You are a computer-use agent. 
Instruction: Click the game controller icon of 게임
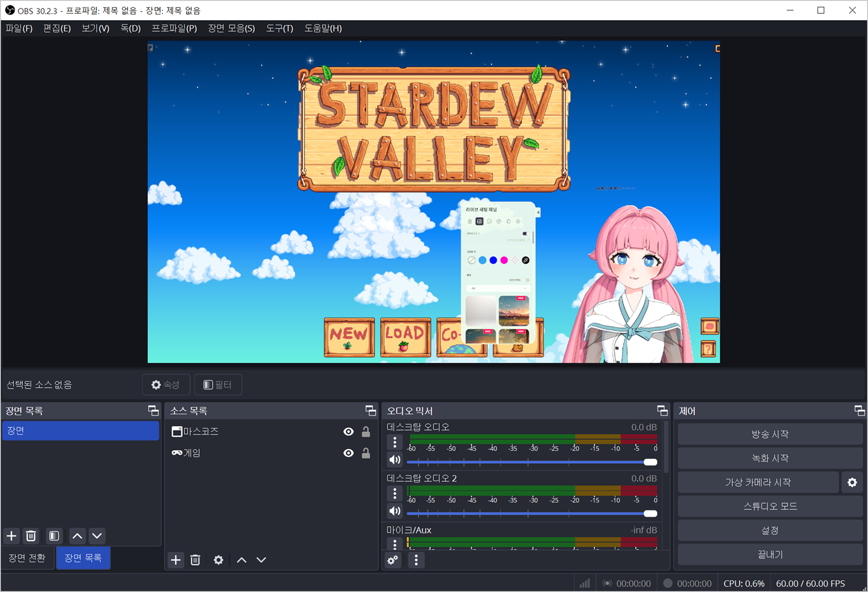click(x=177, y=453)
